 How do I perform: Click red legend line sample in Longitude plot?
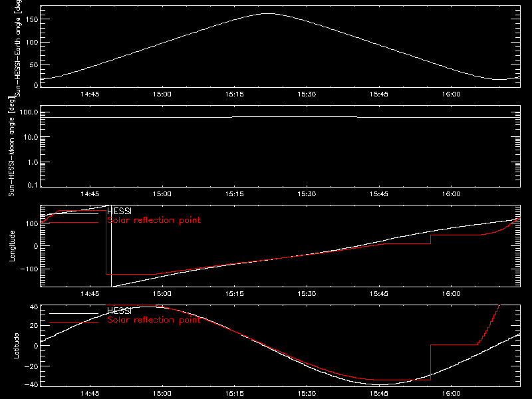tap(74, 223)
